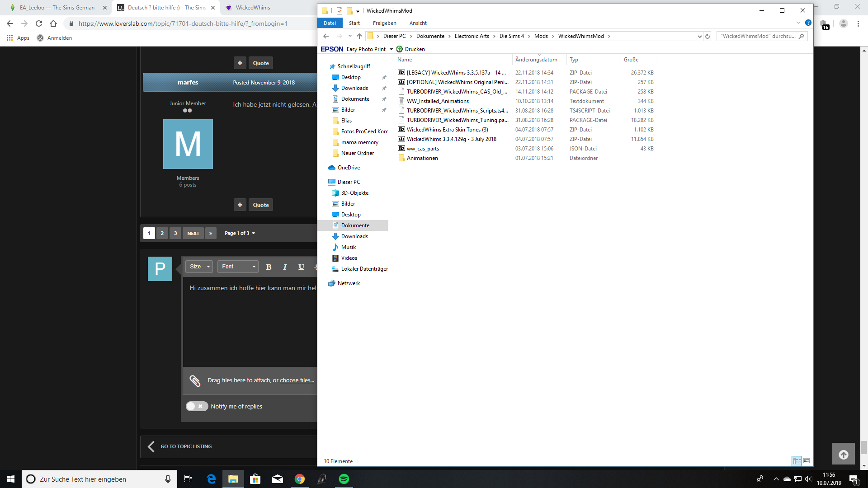
Task: Apply underline formatting in reply editor
Action: click(x=301, y=267)
